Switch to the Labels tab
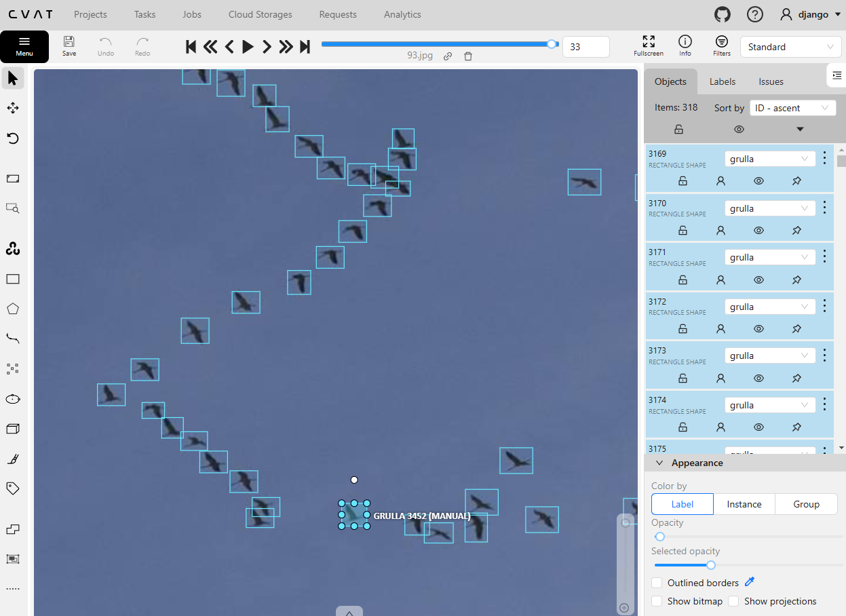Viewport: 846px width, 616px height. [723, 81]
